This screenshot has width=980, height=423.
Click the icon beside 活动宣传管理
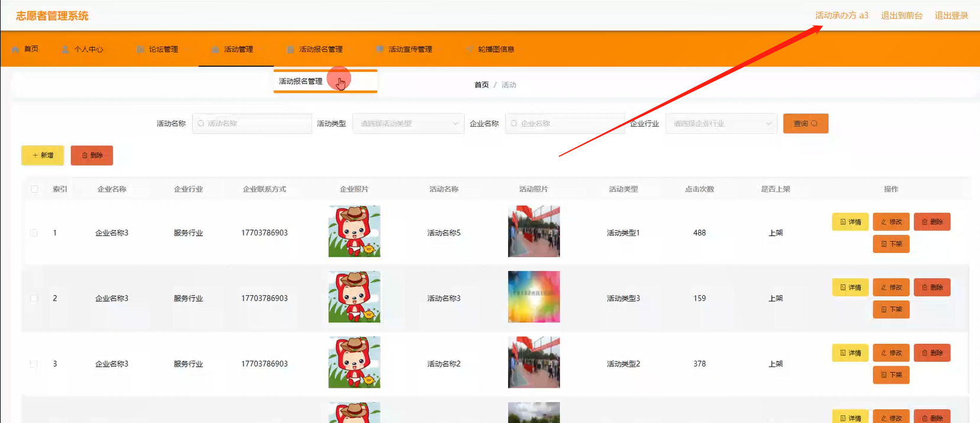(x=380, y=49)
